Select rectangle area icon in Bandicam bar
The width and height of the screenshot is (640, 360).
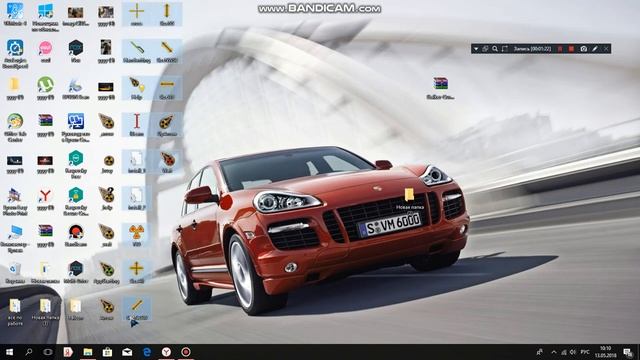(x=504, y=49)
